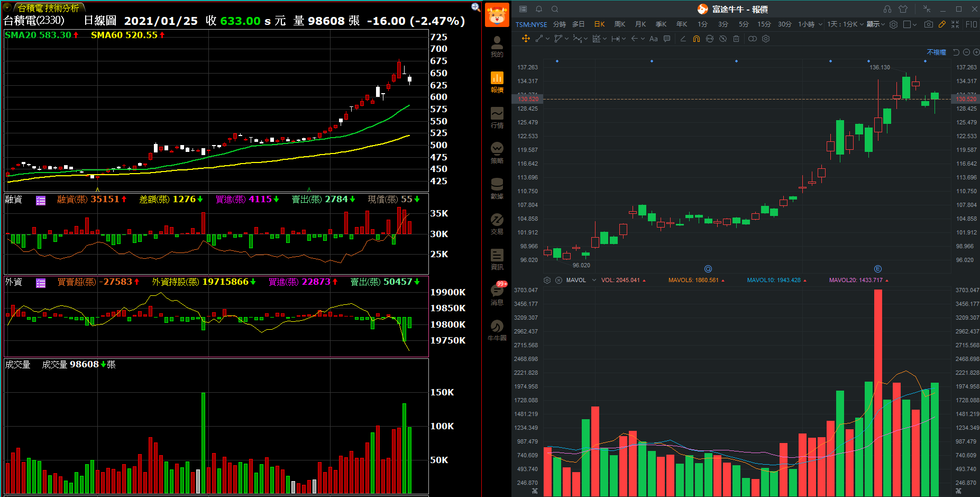Viewport: 980px width, 497px height.
Task: Toggle the list panel icon in title bar
Action: (523, 9)
